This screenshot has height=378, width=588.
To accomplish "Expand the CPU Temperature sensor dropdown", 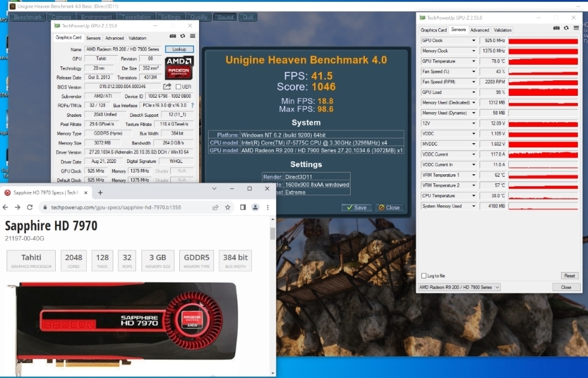I will [474, 195].
